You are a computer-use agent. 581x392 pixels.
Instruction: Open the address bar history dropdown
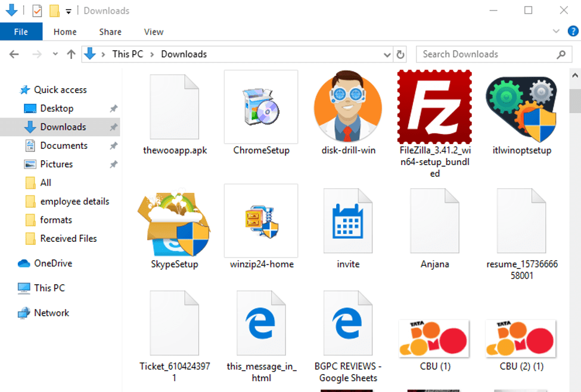(387, 54)
